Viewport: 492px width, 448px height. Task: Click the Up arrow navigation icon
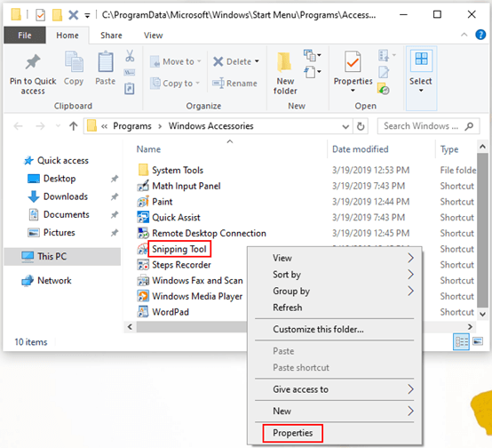pos(73,126)
